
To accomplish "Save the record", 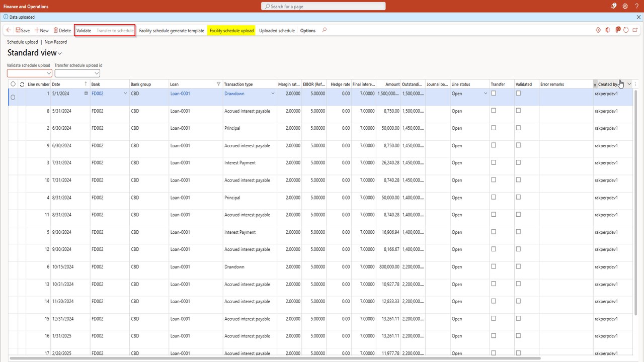I will (23, 31).
